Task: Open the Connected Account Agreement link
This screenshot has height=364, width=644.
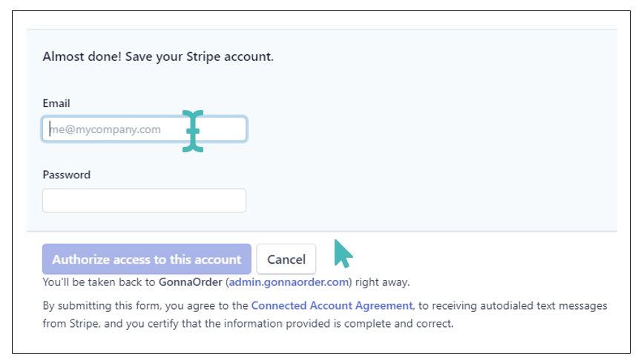Action: [x=332, y=305]
